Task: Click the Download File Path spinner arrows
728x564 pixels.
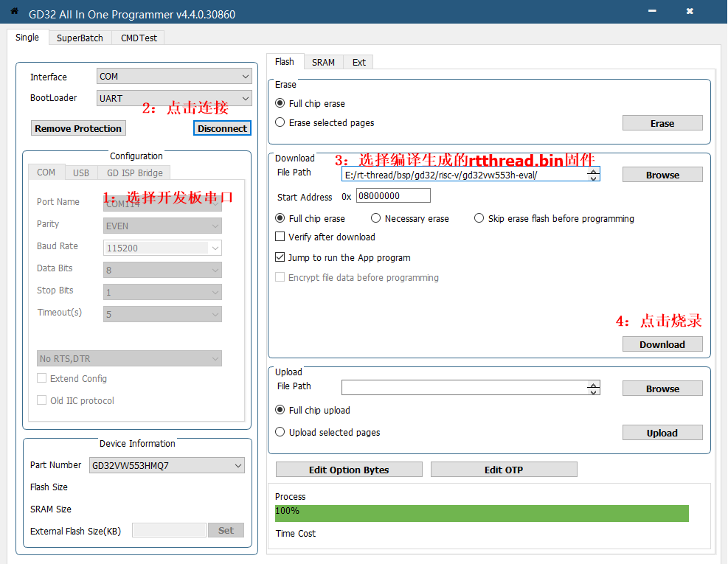Action: (x=593, y=175)
